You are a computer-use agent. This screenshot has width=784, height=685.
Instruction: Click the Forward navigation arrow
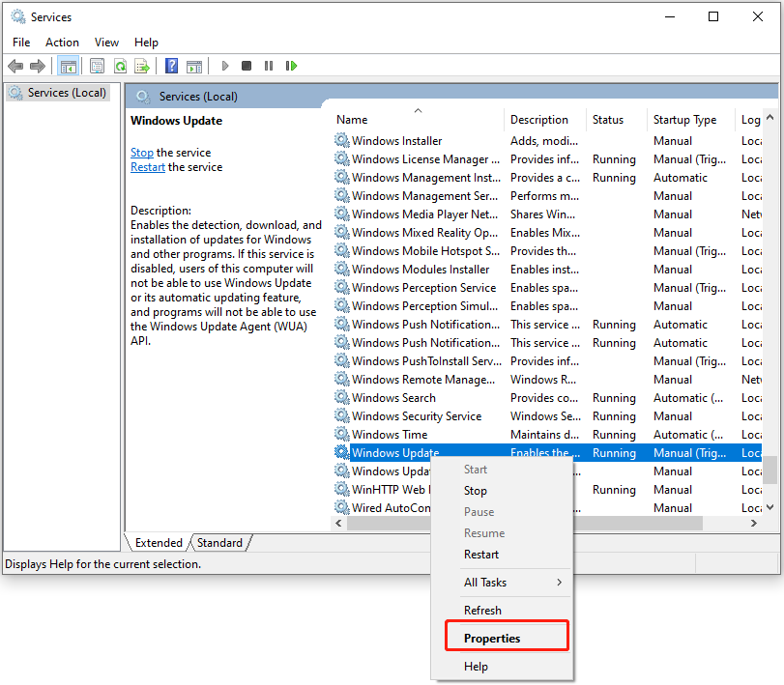pos(37,66)
